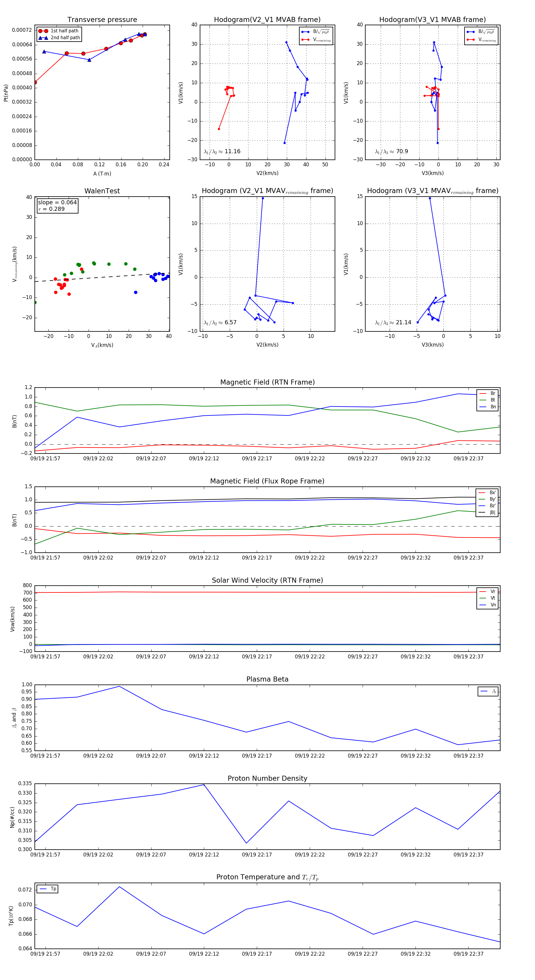535x980 pixels.
Task: Click the "Magnetic Field (RTN Frame)" title
Action: tap(267, 382)
